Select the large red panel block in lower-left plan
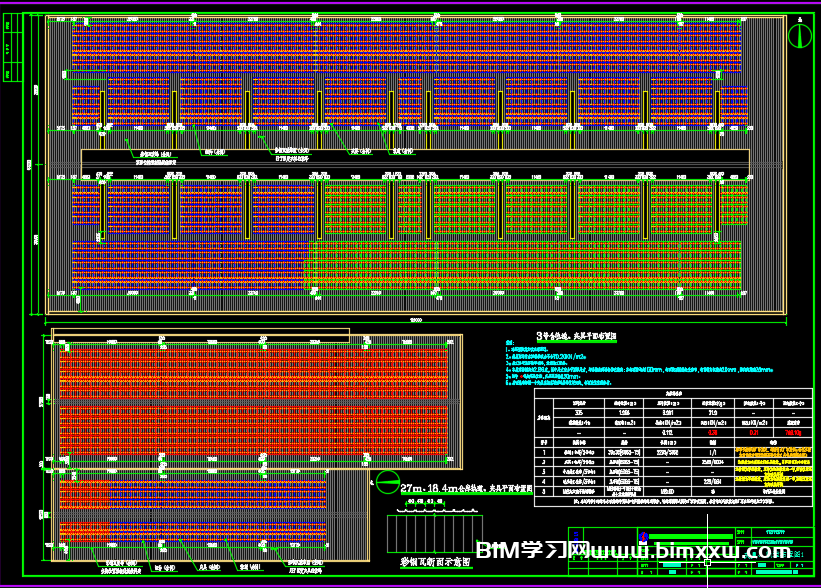Viewport: 821px width, 588px height. click(x=250, y=400)
